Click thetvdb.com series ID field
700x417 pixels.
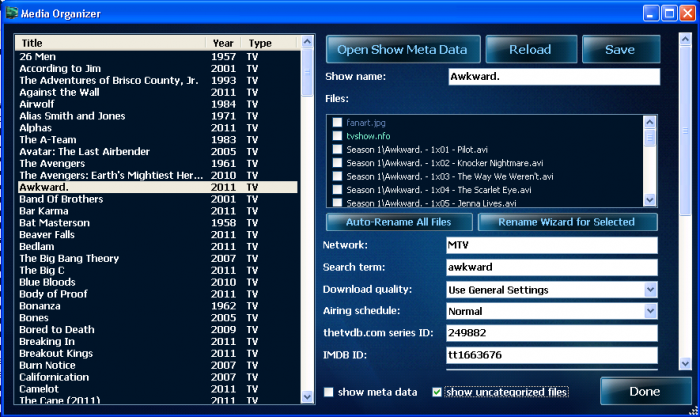pos(552,333)
